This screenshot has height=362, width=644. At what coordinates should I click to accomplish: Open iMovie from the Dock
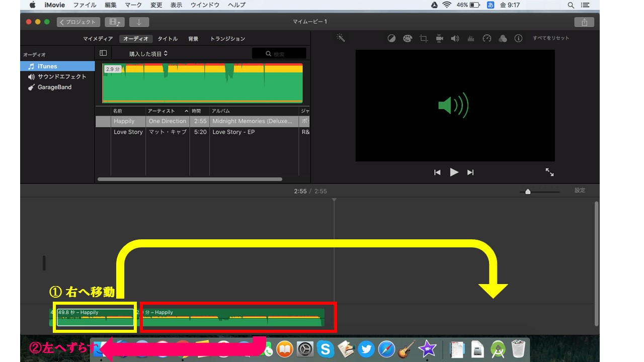click(x=428, y=349)
